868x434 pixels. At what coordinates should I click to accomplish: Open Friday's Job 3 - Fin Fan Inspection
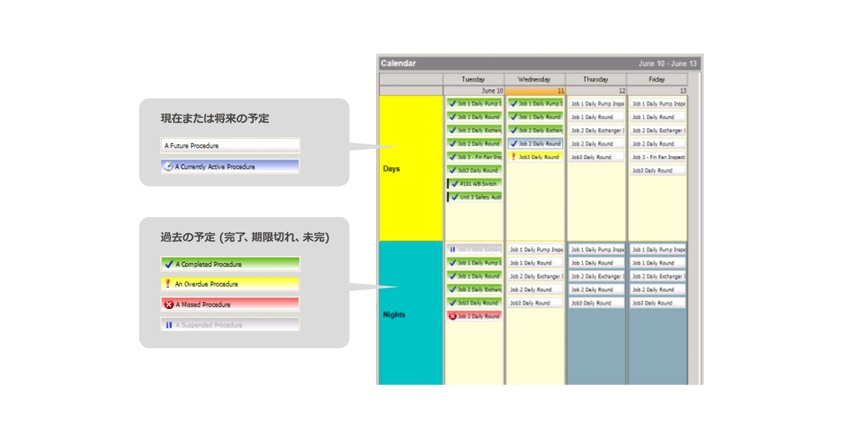pyautogui.click(x=658, y=157)
